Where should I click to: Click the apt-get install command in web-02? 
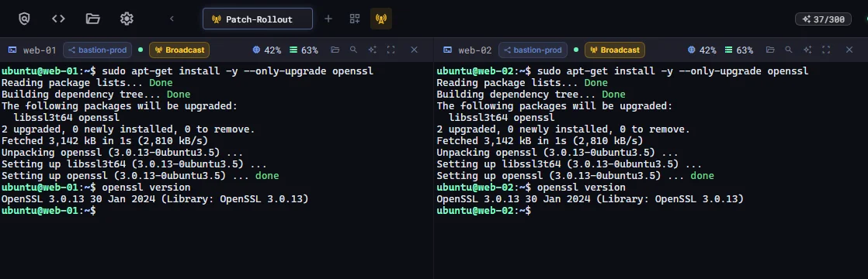click(672, 71)
